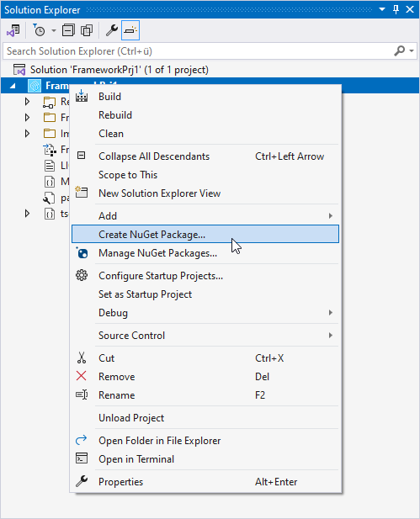Click the Properties wrench icon in menu
Viewport: 420px width, 519px height.
point(82,481)
